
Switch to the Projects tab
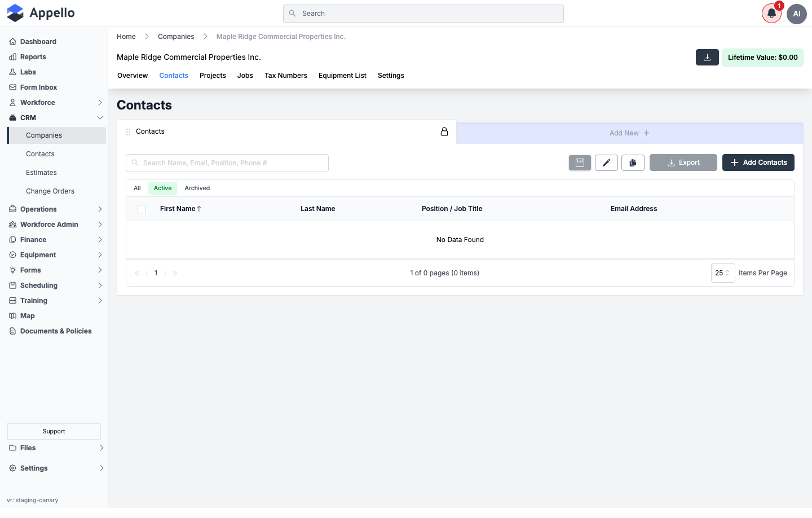(x=213, y=76)
